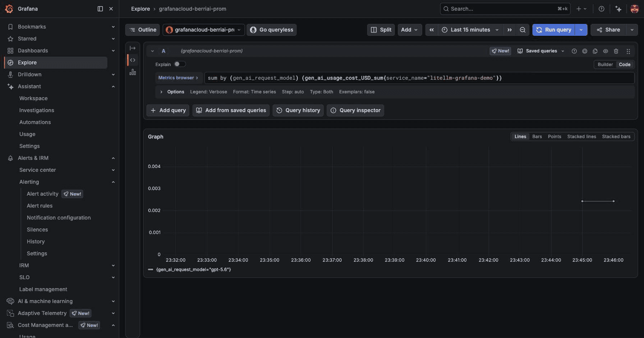Click the Go queryless button
Screen dimensions: 644x338
(x=272, y=30)
